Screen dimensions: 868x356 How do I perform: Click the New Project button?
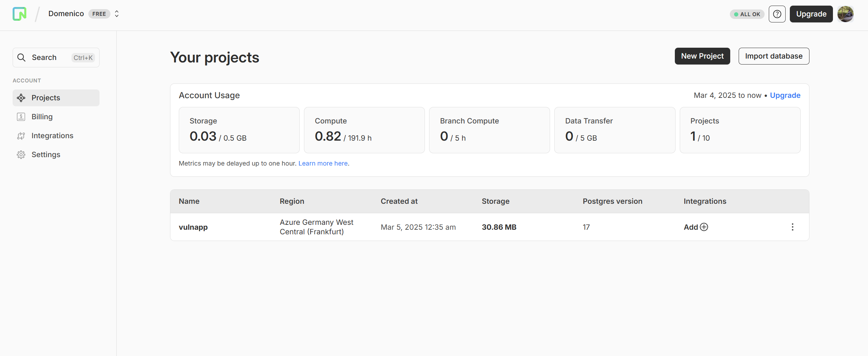[x=702, y=56]
